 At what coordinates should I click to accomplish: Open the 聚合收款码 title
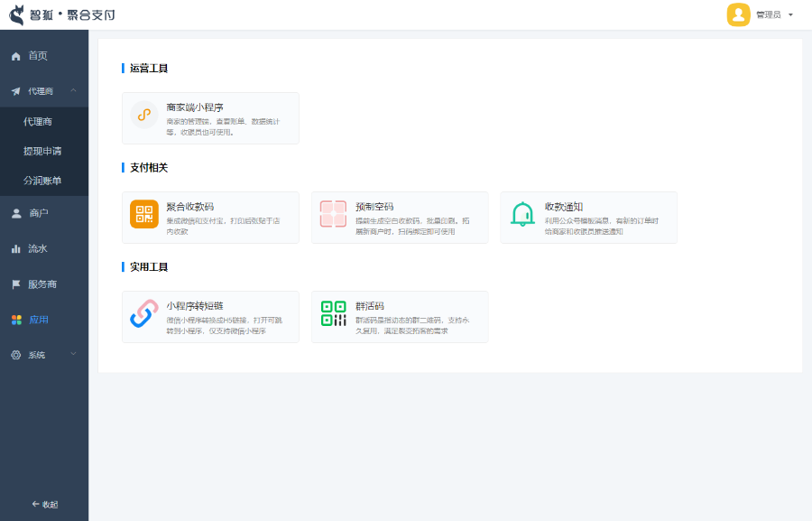[x=190, y=207]
